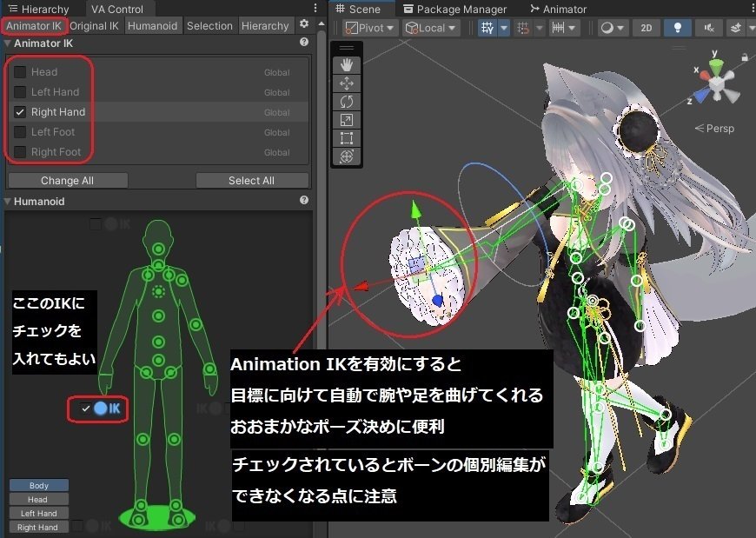Select the green root ellipse under feet
756x538 pixels.
[x=157, y=517]
